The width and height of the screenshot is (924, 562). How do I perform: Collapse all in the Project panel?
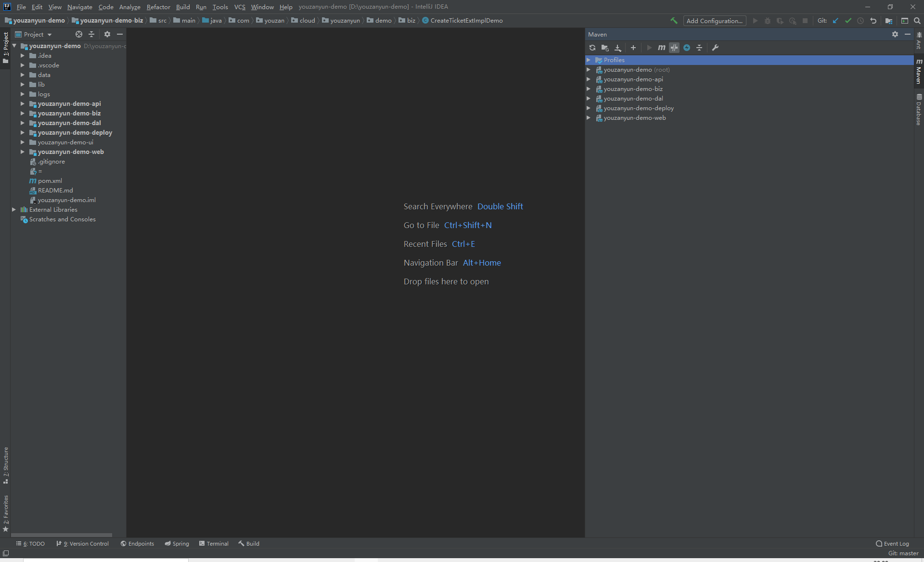tap(91, 34)
